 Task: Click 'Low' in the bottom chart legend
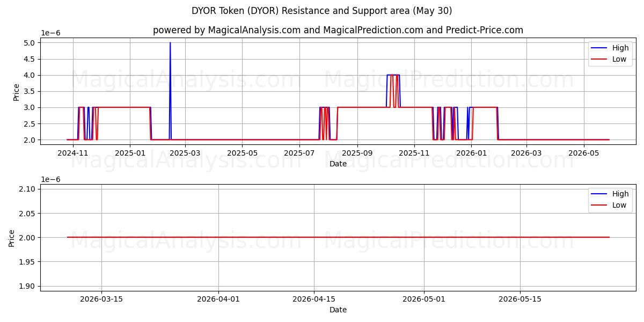point(619,205)
